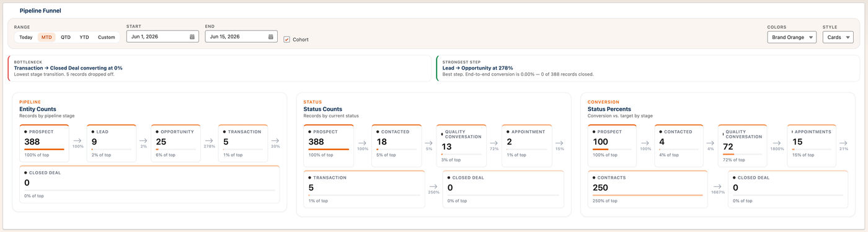Click the Appointment card showing 2
868x232 pixels.
(x=526, y=146)
